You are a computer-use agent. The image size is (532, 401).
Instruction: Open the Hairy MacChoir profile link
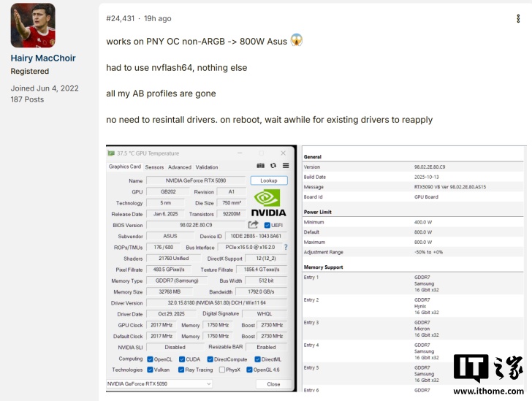pyautogui.click(x=42, y=58)
